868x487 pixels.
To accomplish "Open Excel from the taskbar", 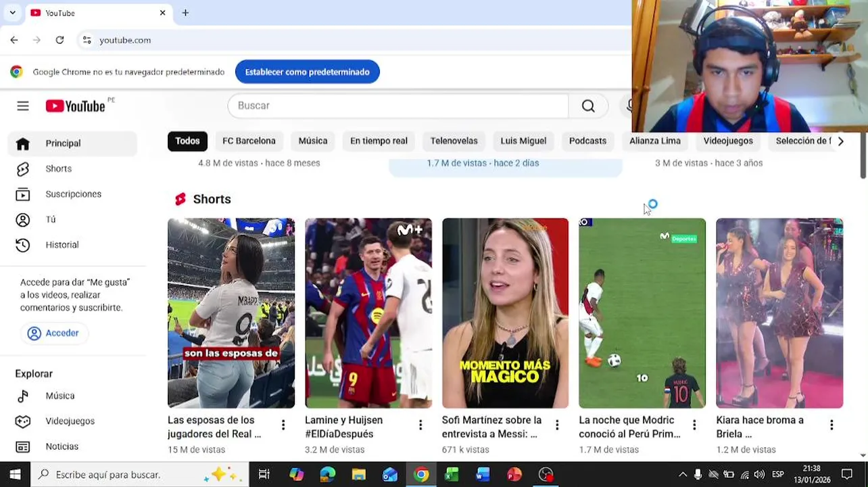I will 452,475.
